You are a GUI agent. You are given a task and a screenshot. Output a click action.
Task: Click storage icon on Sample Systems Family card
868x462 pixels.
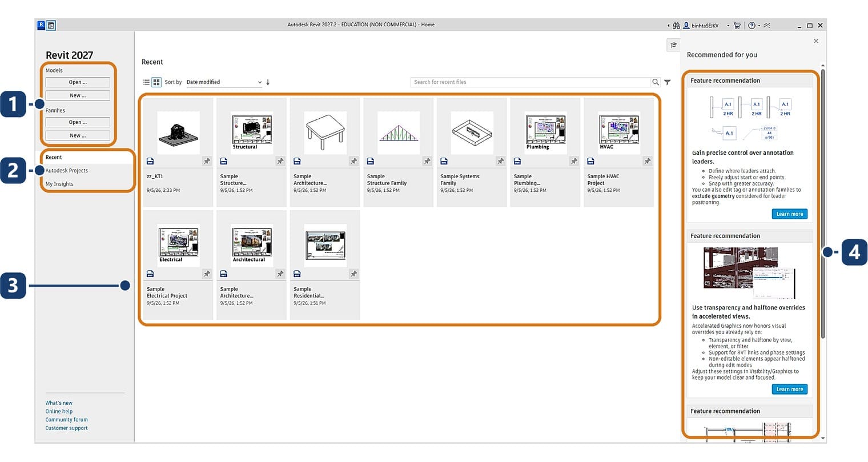[x=444, y=162]
